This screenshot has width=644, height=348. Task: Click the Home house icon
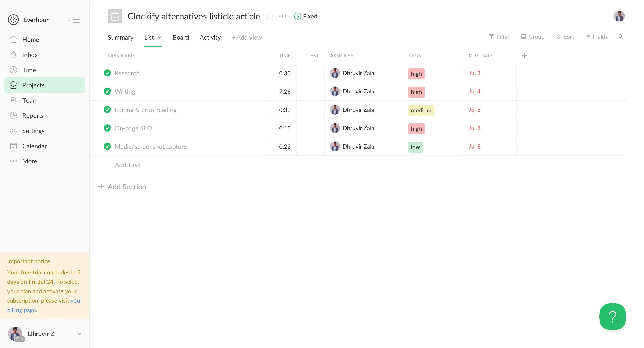coord(13,40)
